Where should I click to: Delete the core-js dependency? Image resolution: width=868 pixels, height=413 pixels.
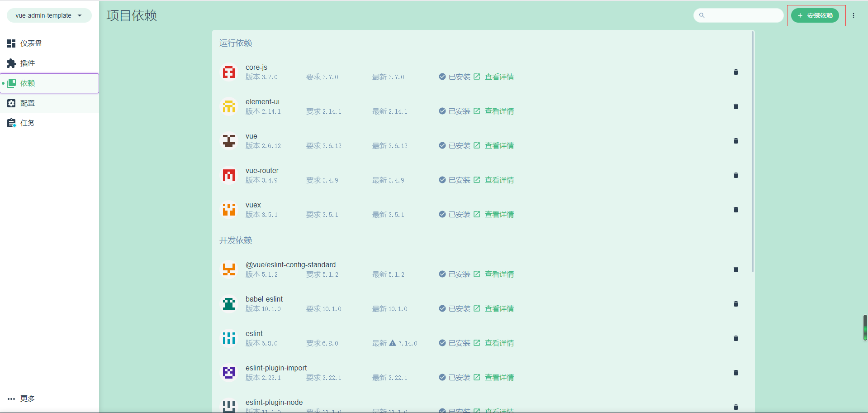coord(736,72)
